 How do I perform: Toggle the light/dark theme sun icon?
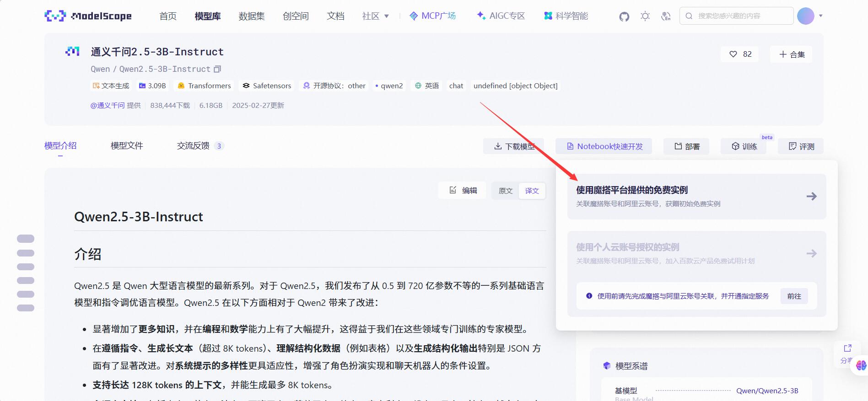click(x=645, y=16)
